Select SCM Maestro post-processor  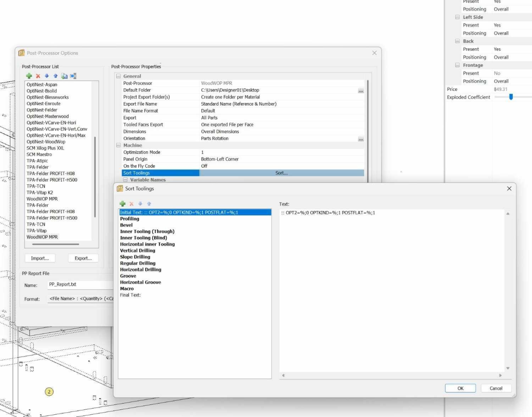coord(39,154)
